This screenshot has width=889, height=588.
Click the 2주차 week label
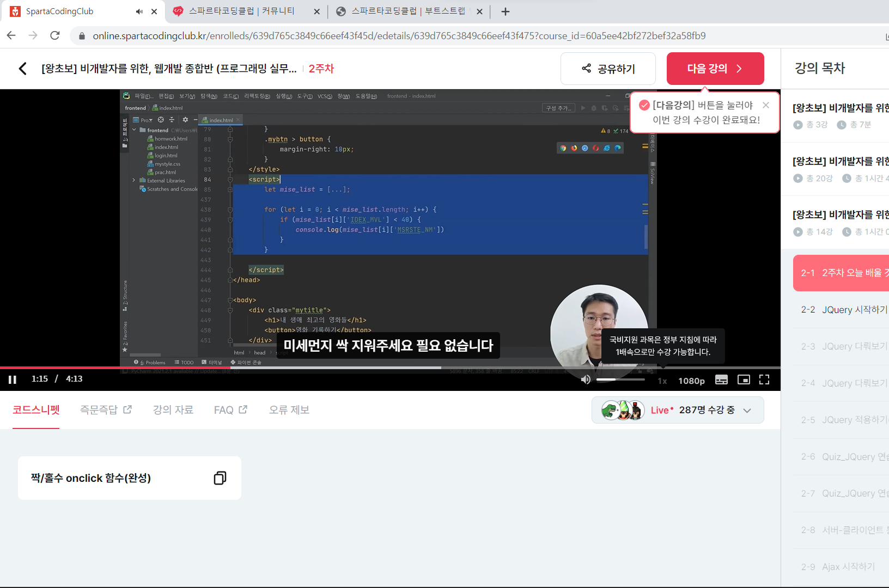point(321,69)
